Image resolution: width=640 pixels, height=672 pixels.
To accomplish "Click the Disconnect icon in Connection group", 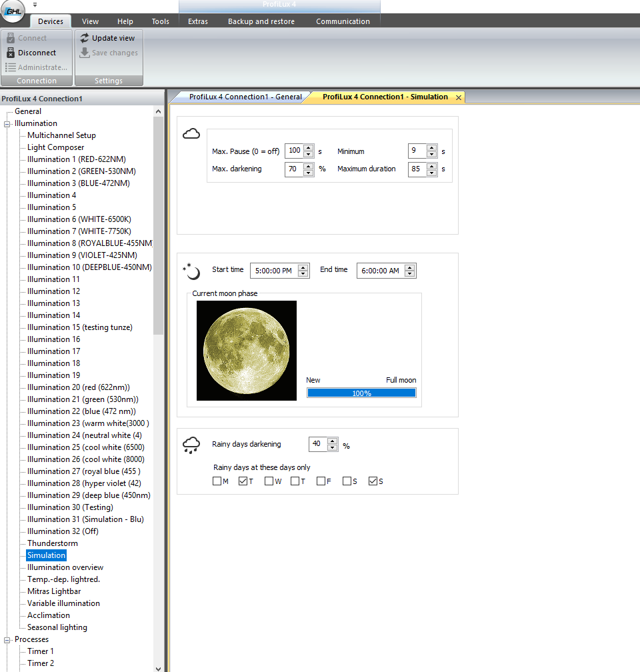I will [11, 53].
